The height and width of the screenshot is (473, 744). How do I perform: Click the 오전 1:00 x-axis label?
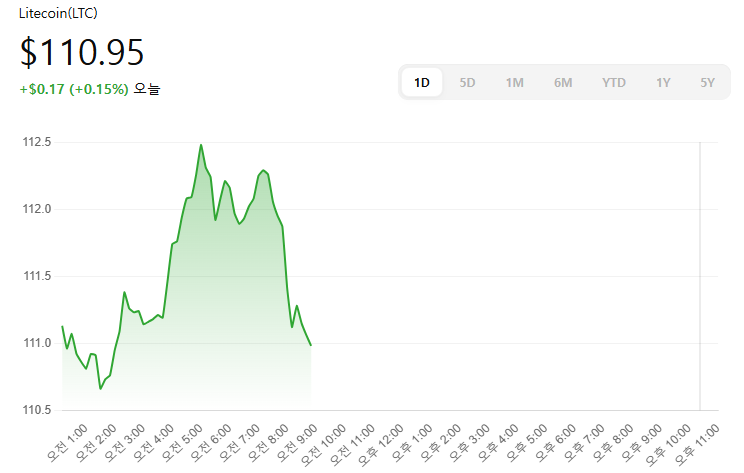pyautogui.click(x=67, y=443)
